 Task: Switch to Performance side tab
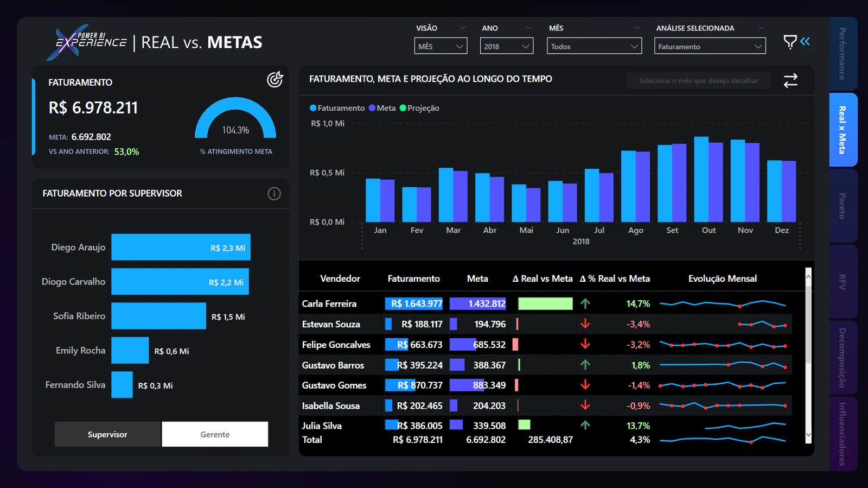843,54
